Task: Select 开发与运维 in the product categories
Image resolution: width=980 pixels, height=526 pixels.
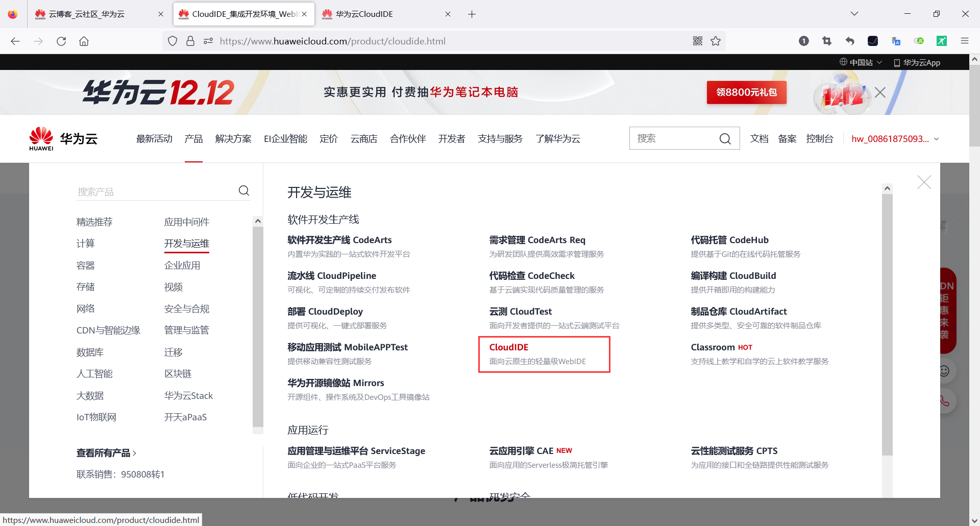Action: pos(186,244)
